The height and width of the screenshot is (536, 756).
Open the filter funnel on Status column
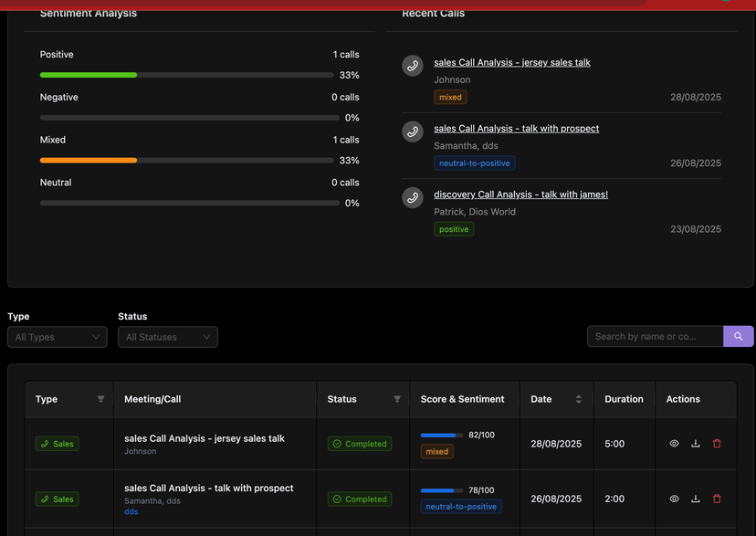pos(397,399)
